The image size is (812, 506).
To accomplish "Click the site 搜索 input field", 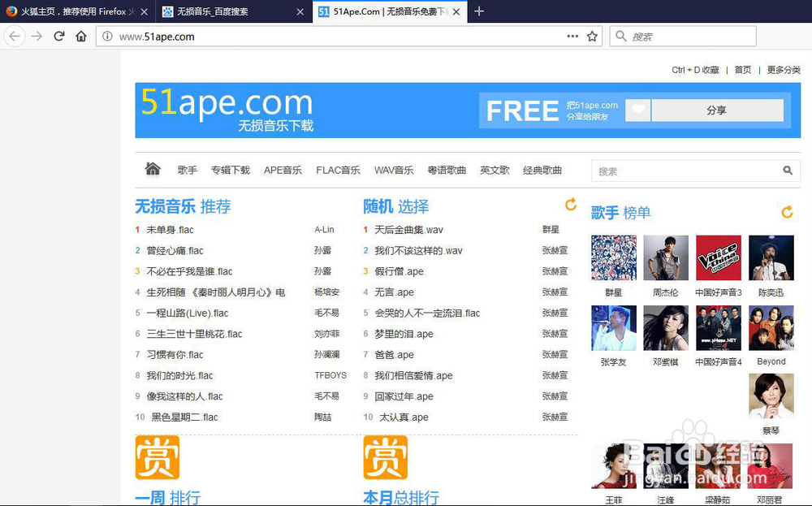I will pos(686,171).
